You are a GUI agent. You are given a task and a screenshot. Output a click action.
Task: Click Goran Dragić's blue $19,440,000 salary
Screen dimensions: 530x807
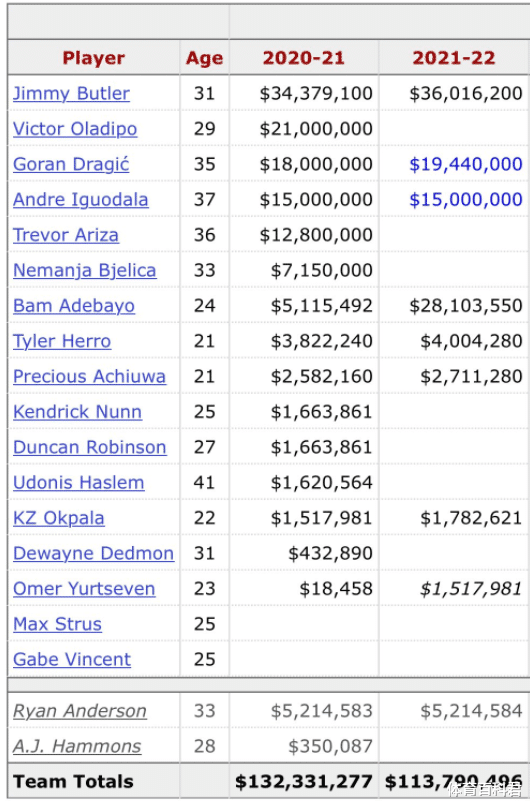[466, 164]
